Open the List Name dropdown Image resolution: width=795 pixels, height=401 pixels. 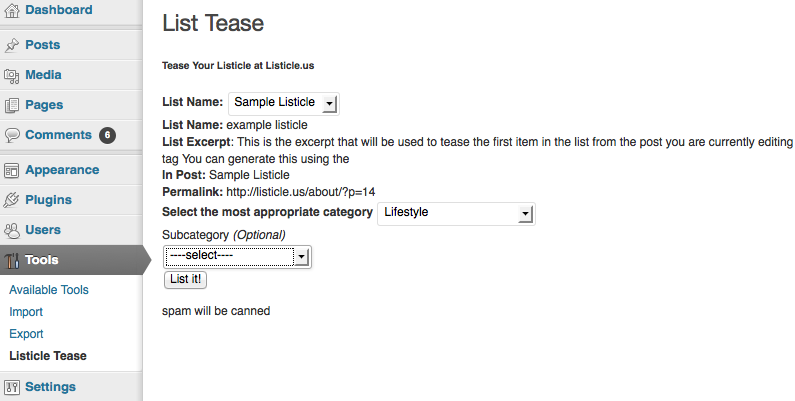pyautogui.click(x=284, y=103)
